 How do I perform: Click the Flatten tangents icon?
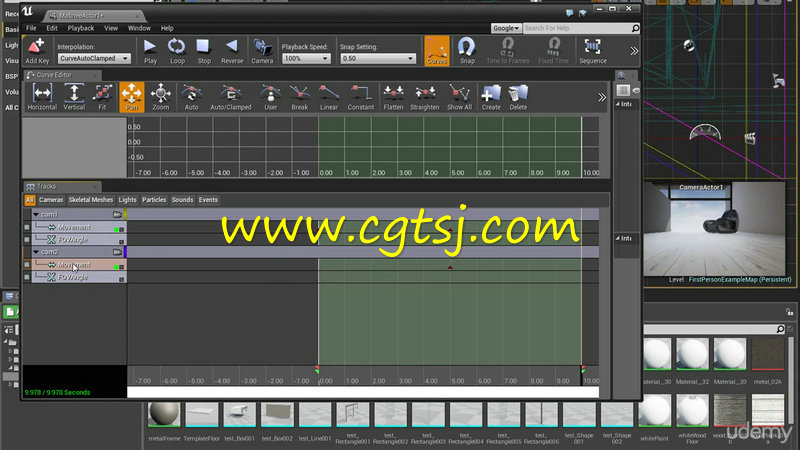393,97
